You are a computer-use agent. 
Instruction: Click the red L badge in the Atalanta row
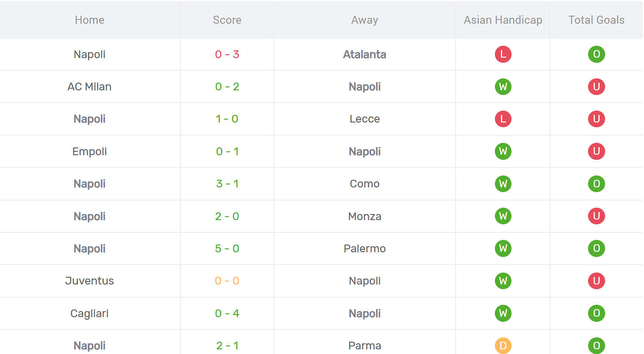click(503, 54)
